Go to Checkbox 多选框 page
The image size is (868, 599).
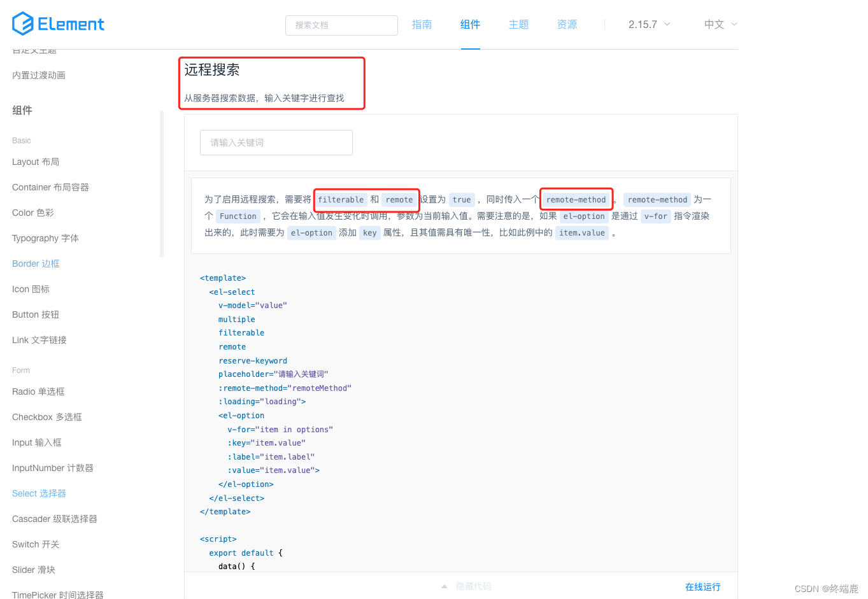(x=47, y=417)
